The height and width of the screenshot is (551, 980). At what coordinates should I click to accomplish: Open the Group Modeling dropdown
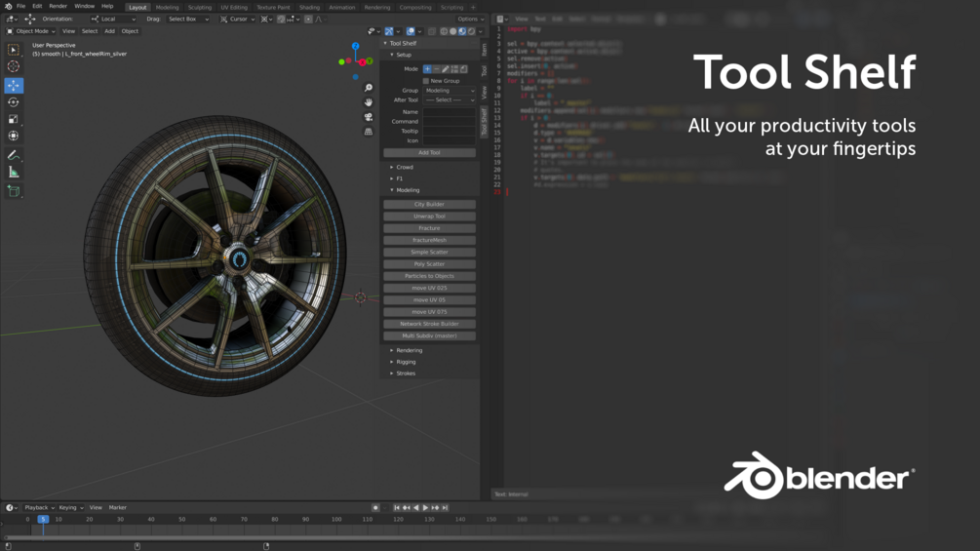450,91
